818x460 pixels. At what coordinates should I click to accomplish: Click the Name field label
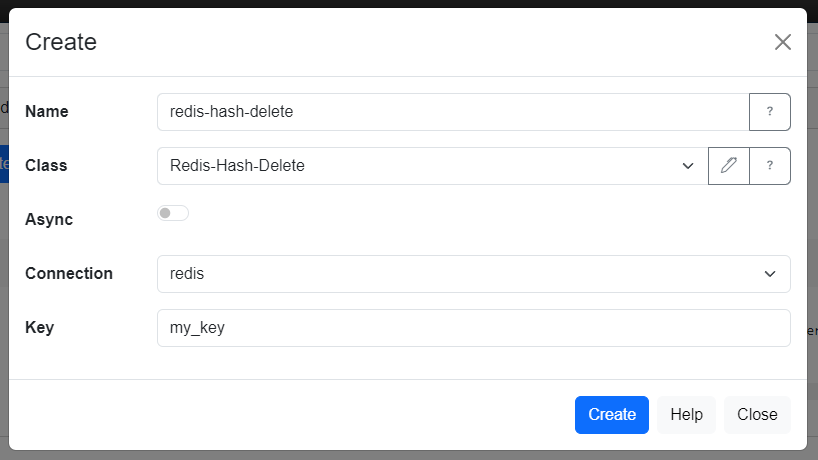pos(47,112)
